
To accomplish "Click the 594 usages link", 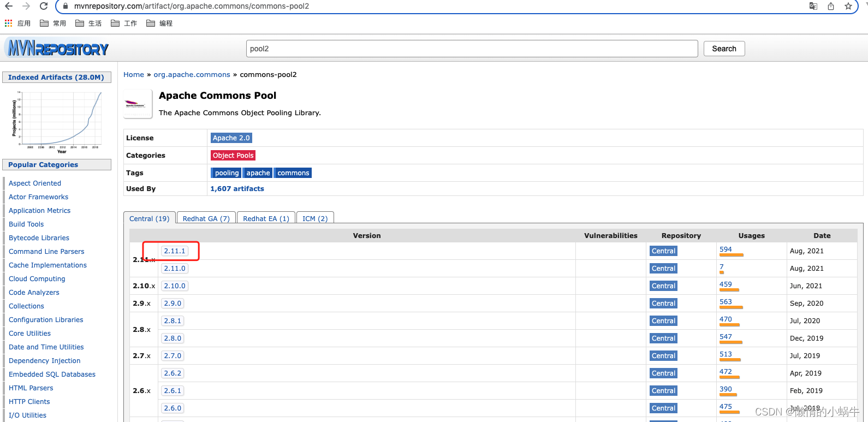I will 726,249.
